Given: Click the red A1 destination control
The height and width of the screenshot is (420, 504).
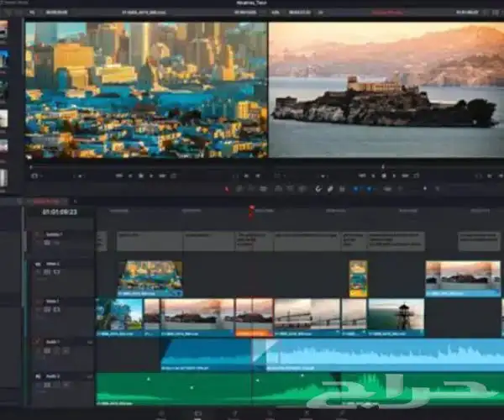Looking at the screenshot, I should coord(38,342).
